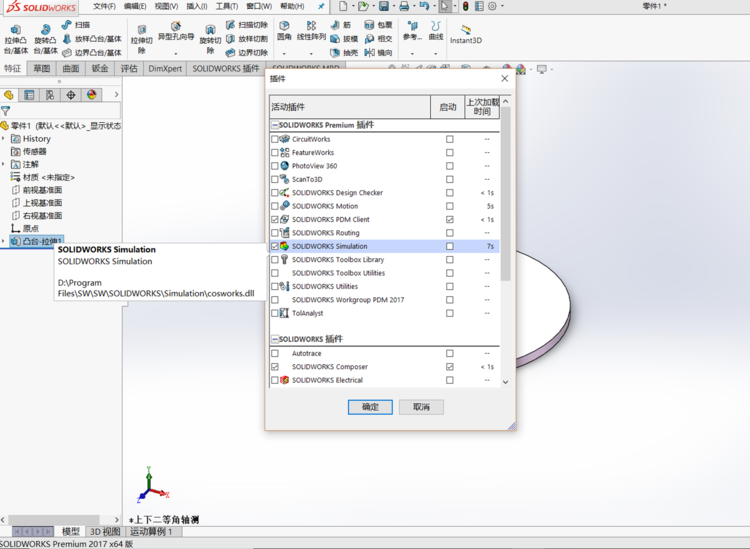The width and height of the screenshot is (750, 549).
Task: Select the 边界切除 boundary cut tool
Action: 247,53
